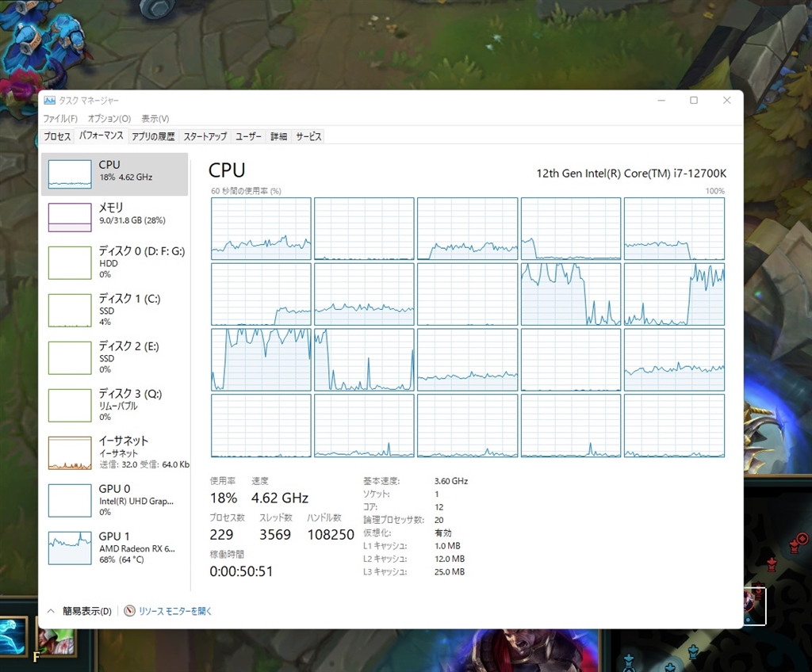
Task: Click the Resource Monitor gauge icon
Action: click(129, 611)
